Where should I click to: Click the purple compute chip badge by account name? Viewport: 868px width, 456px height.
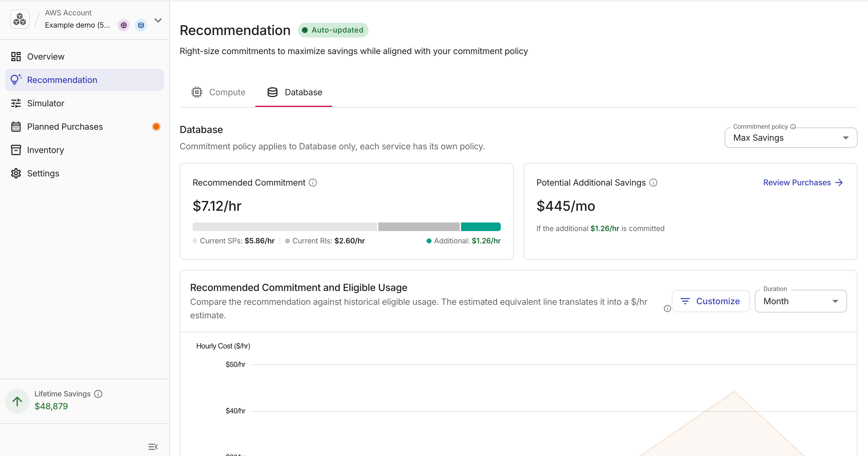(x=124, y=25)
